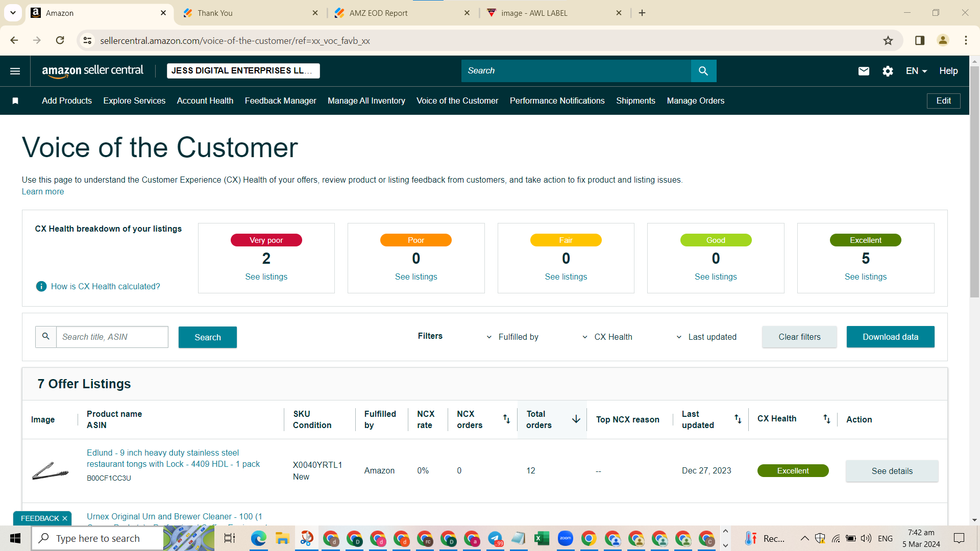Click the Edit favorites button
Viewport: 980px width, 551px height.
pyautogui.click(x=943, y=101)
